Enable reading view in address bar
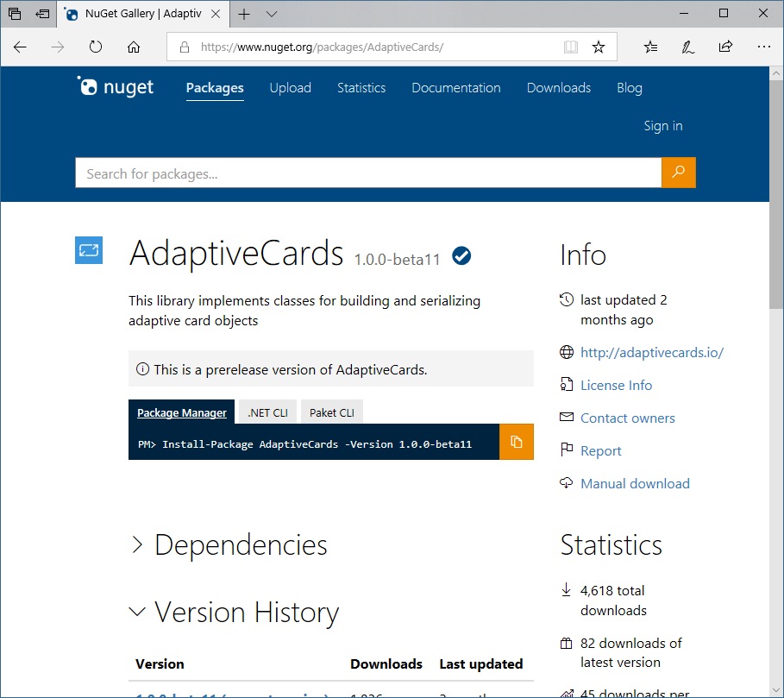This screenshot has height=698, width=784. (570, 47)
